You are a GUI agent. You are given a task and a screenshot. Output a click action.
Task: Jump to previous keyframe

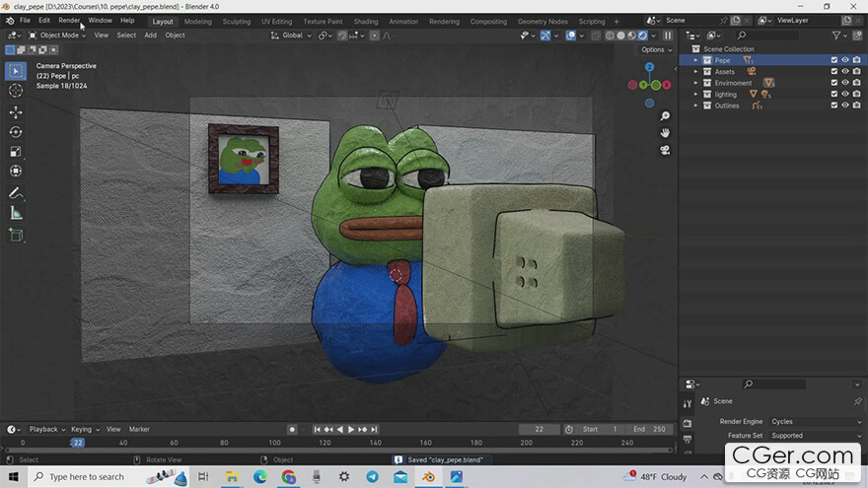[x=328, y=430]
